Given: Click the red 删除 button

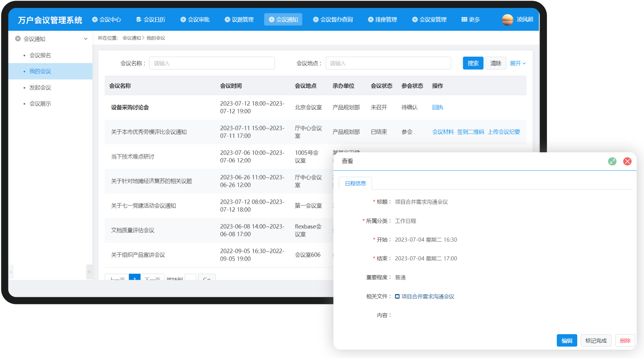Looking at the screenshot, I should pyautogui.click(x=625, y=341).
